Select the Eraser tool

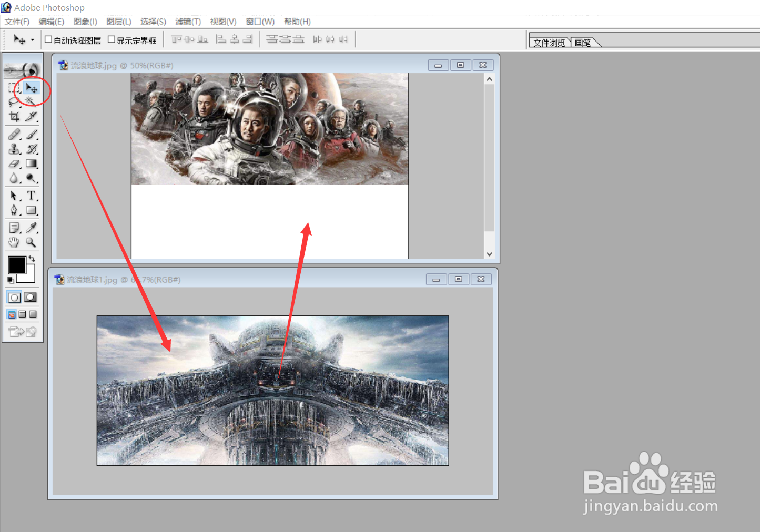14,164
